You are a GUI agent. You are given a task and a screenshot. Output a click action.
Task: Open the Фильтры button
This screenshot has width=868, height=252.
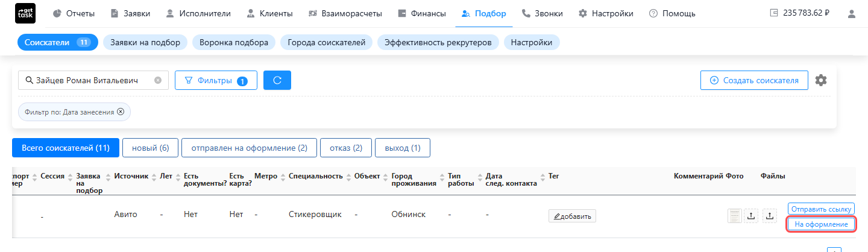216,80
